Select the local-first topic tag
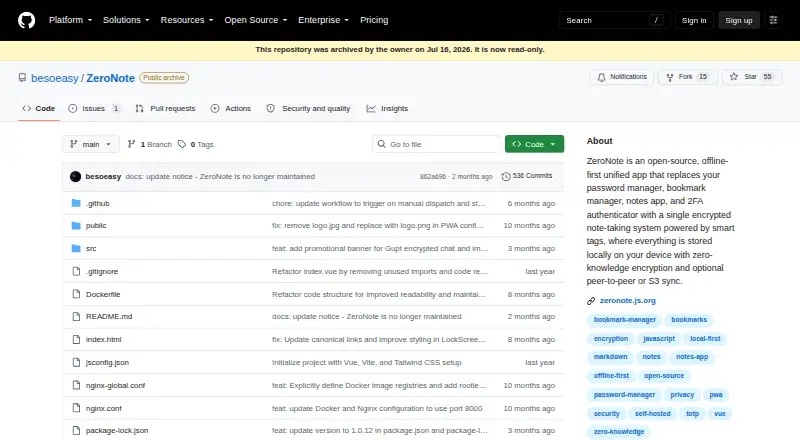The image size is (800, 440). click(705, 338)
